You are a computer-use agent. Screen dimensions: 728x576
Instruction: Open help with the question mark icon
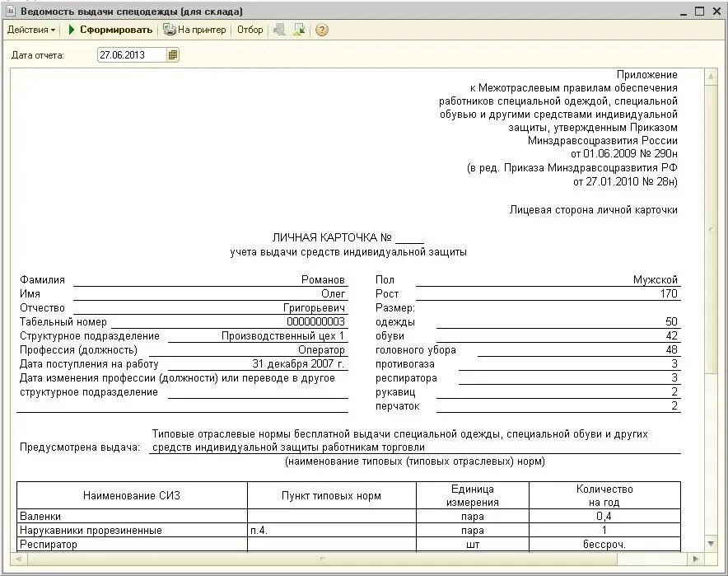click(322, 30)
